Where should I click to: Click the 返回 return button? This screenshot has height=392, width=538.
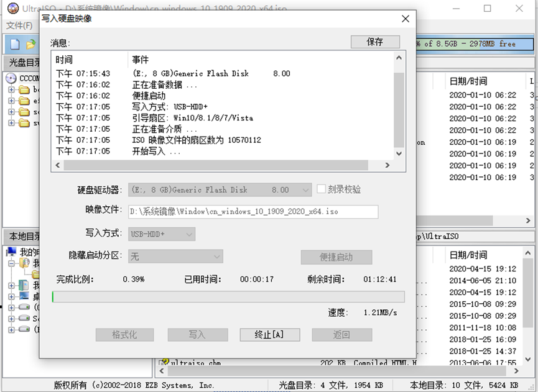click(341, 335)
